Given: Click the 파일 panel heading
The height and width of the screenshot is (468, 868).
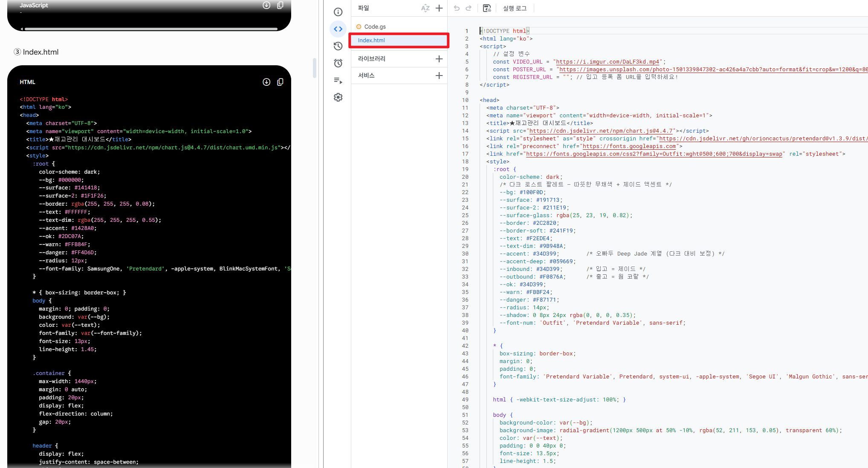Looking at the screenshot, I should click(364, 8).
